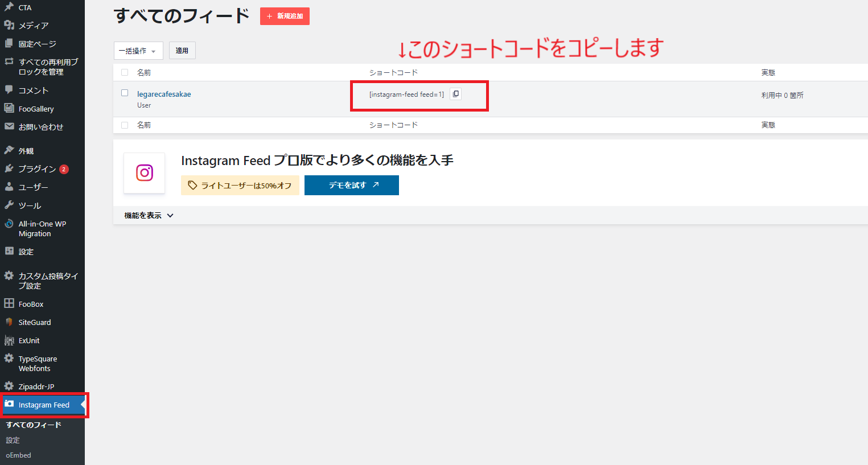
Task: Click the 実態 column header at top
Action: tap(768, 72)
